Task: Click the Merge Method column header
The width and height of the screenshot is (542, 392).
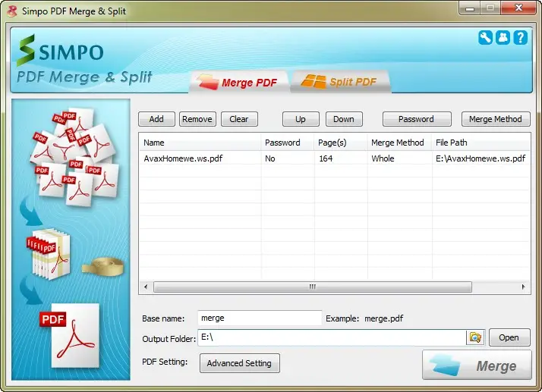Action: [399, 143]
